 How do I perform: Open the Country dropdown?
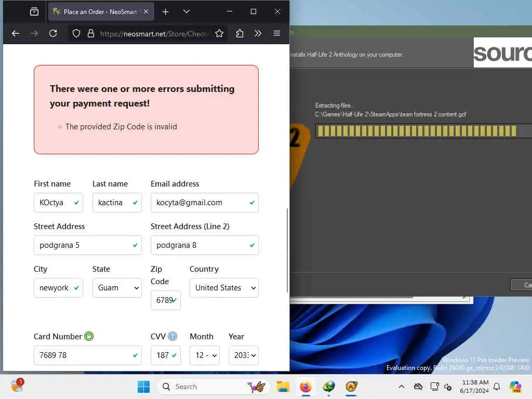point(224,288)
